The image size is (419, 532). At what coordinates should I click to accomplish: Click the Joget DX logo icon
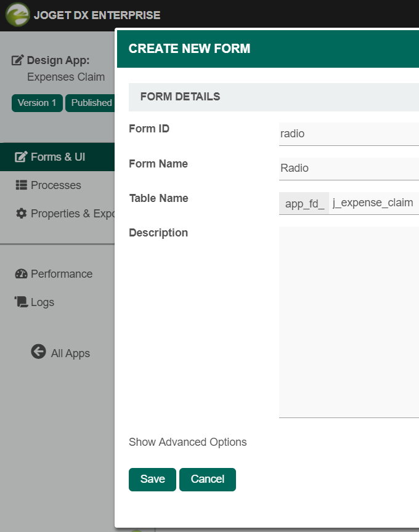coord(18,15)
